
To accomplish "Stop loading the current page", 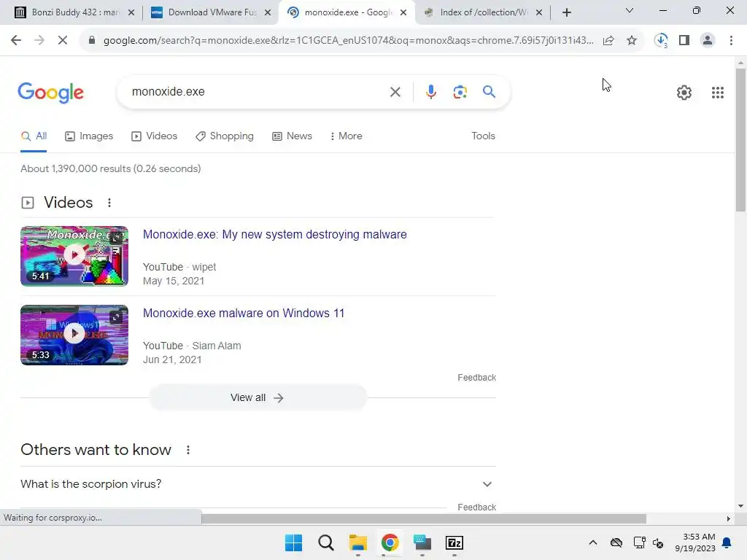I will (x=63, y=41).
